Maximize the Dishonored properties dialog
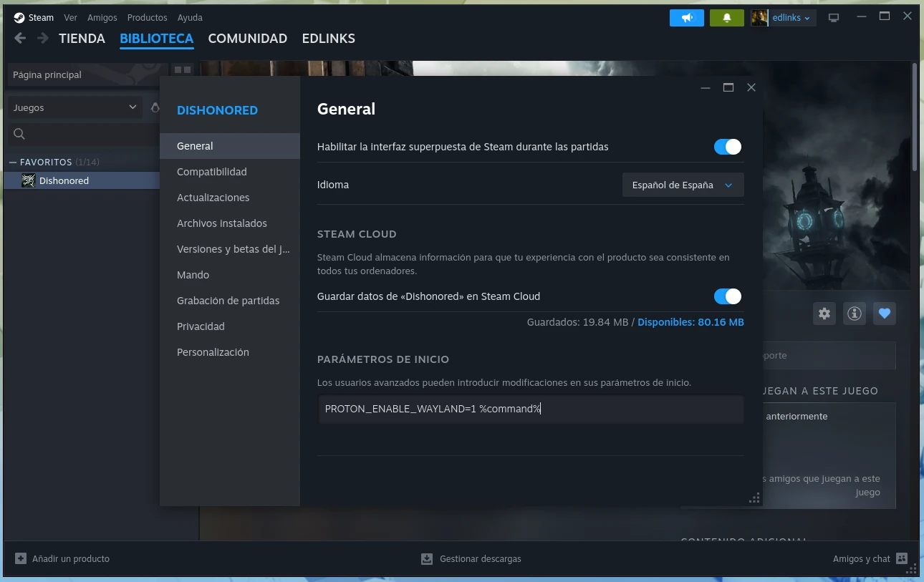Viewport: 924px width, 582px height. (x=728, y=87)
